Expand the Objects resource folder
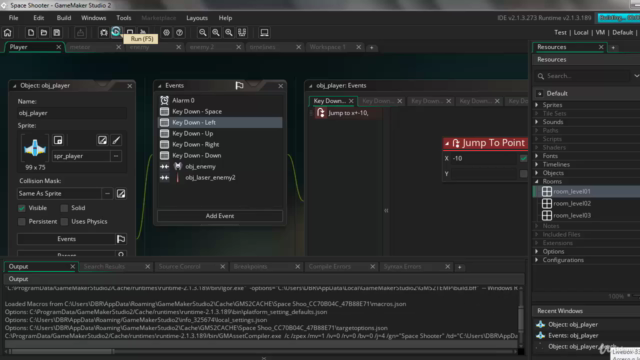The width and height of the screenshot is (640, 360). (537, 173)
